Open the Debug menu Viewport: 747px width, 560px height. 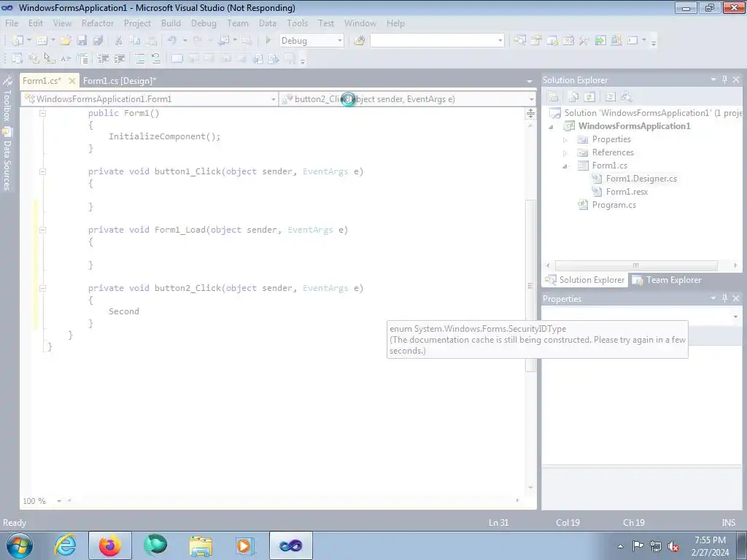click(204, 23)
